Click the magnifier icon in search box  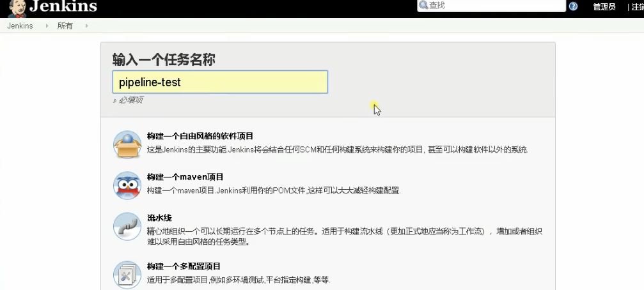click(x=423, y=5)
